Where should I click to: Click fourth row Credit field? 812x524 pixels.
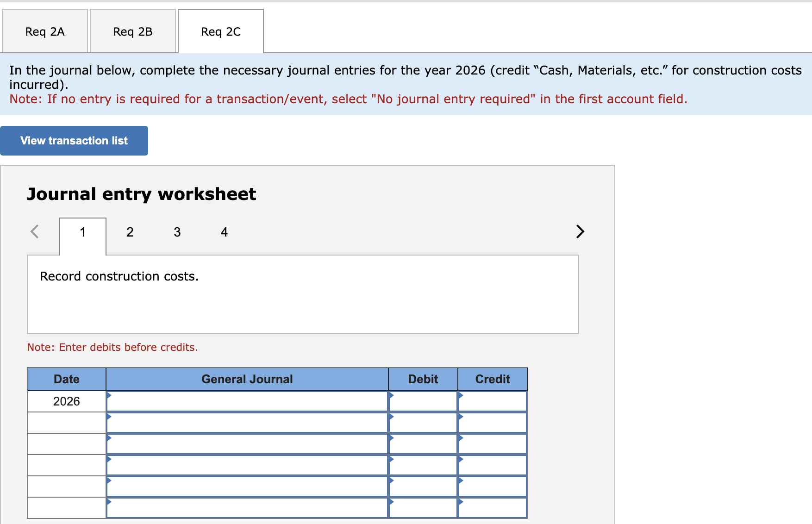(493, 465)
